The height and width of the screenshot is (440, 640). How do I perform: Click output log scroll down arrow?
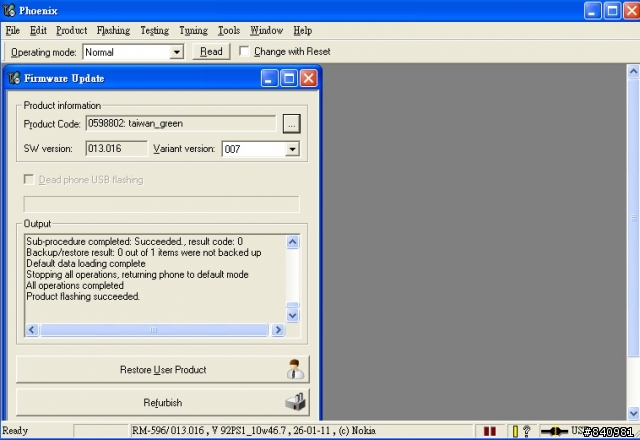pos(293,316)
